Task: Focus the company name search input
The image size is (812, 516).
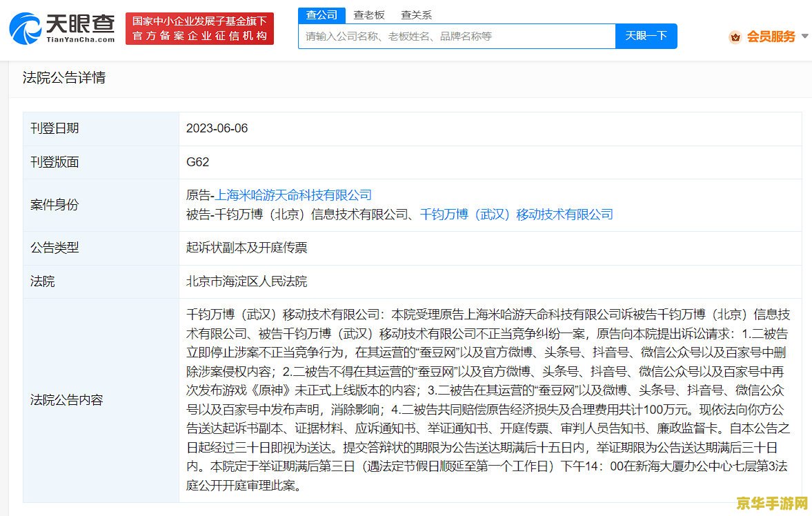Action: [x=457, y=37]
